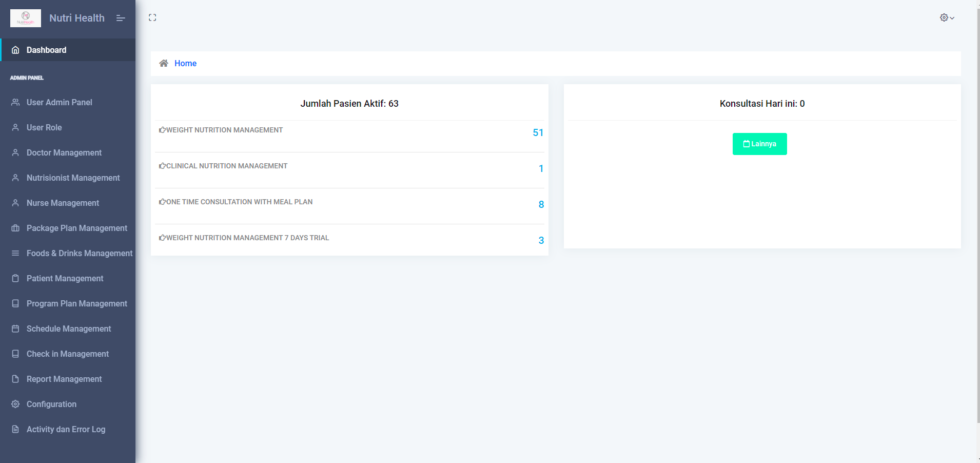Collapse the sidebar using hamburger toggle
The height and width of the screenshot is (463, 980).
click(x=121, y=18)
